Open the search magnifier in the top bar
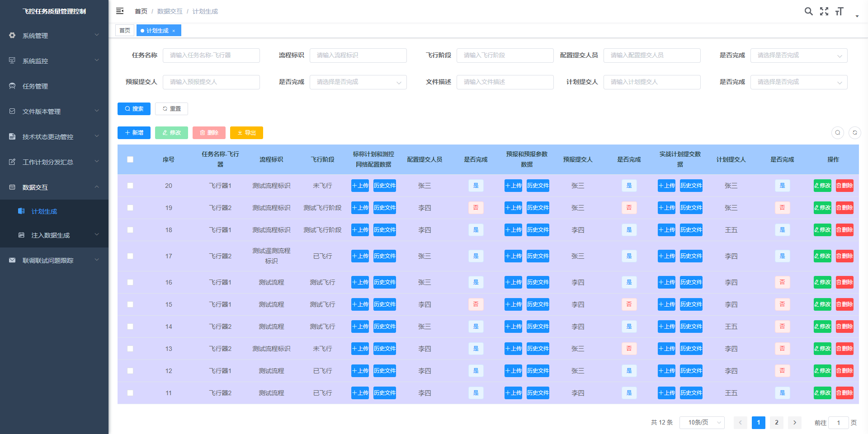Image resolution: width=868 pixels, height=434 pixels. tap(808, 11)
